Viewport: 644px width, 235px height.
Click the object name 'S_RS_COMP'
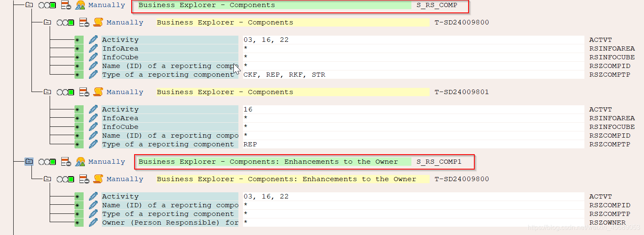tap(437, 5)
